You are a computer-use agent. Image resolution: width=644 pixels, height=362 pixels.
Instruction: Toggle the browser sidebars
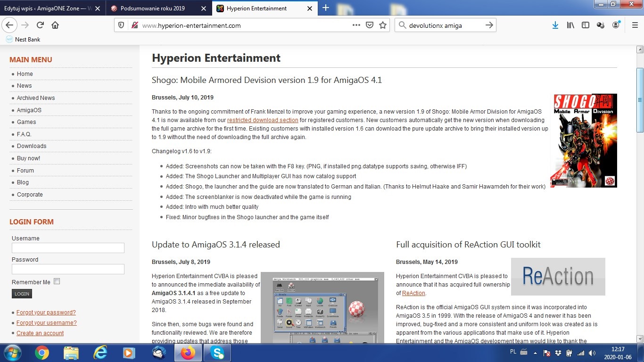pos(586,25)
